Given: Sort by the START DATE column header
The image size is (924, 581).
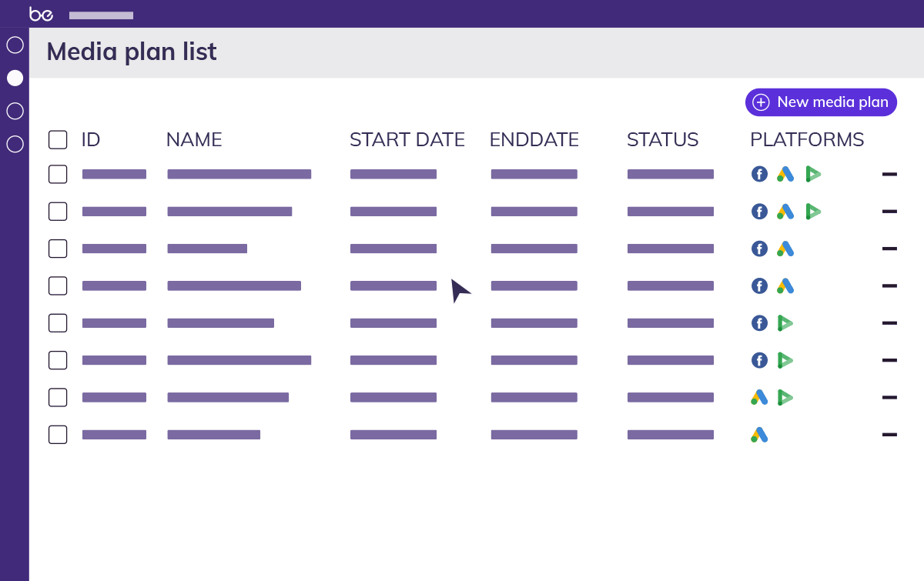Looking at the screenshot, I should (x=407, y=140).
